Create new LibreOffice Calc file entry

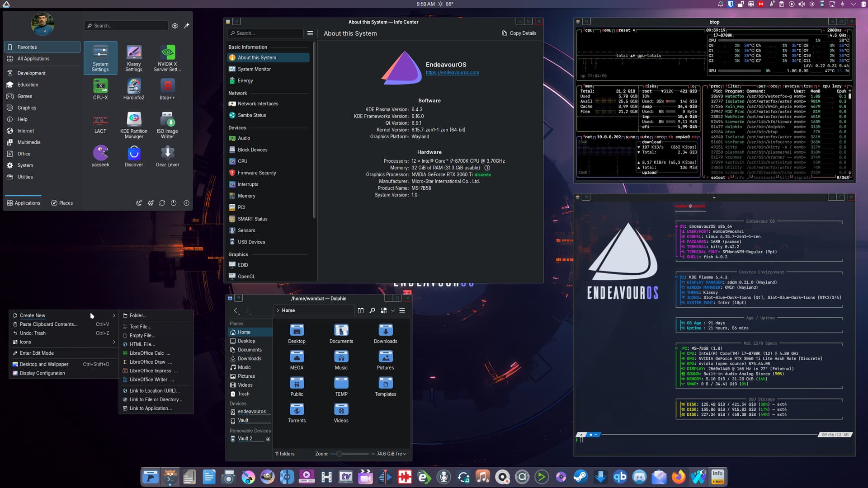point(156,353)
